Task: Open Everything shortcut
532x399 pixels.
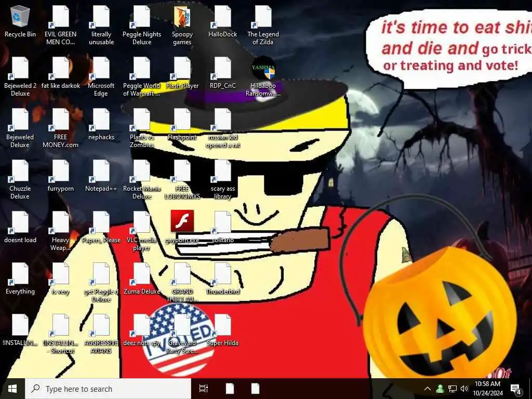Action: 20,279
